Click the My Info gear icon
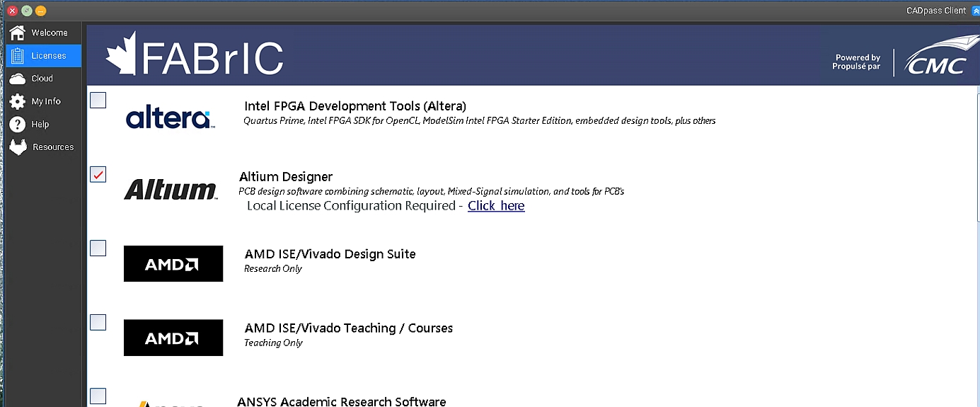Image resolution: width=980 pixels, height=407 pixels. pos(18,101)
